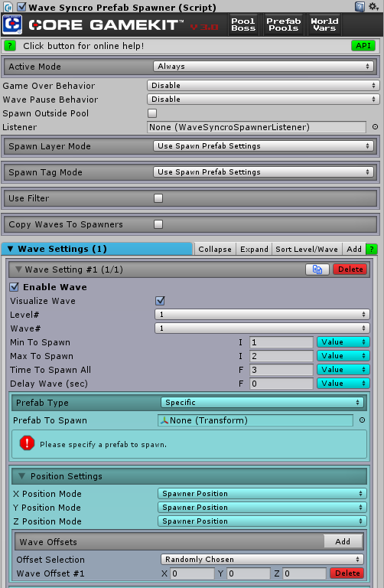Image resolution: width=384 pixels, height=588 pixels.
Task: Go to Prefab Pools tab
Action: pos(283,24)
